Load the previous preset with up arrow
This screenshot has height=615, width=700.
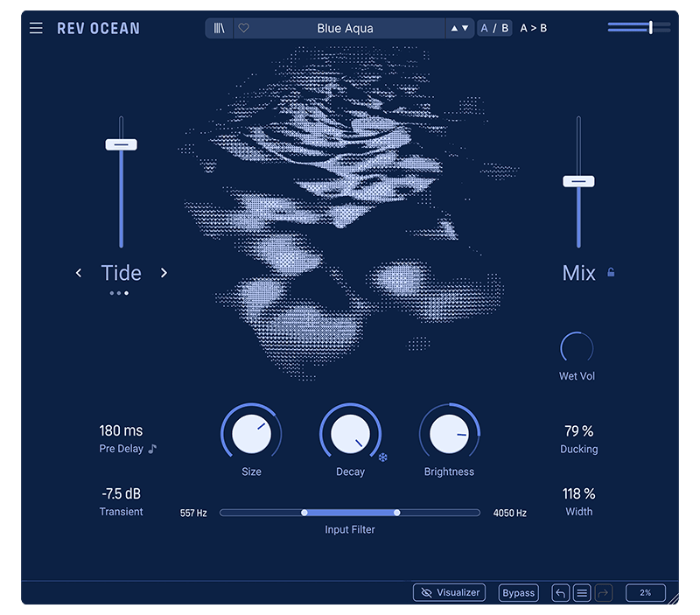tap(454, 28)
